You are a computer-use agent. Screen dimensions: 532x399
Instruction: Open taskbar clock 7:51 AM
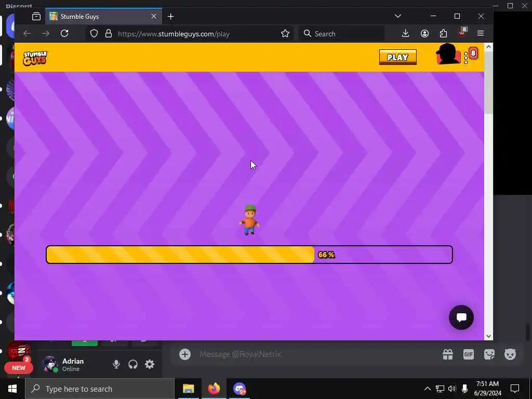tap(487, 389)
